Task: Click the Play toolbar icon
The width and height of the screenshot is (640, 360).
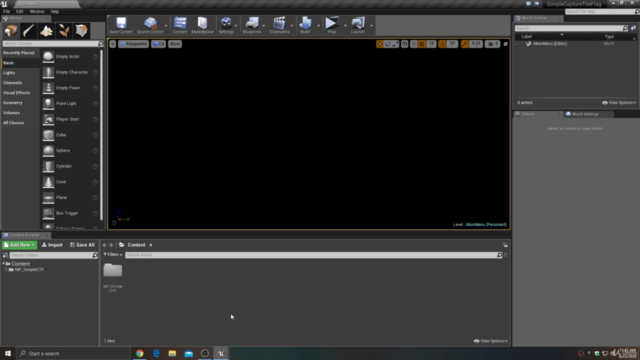Action: pyautogui.click(x=332, y=25)
